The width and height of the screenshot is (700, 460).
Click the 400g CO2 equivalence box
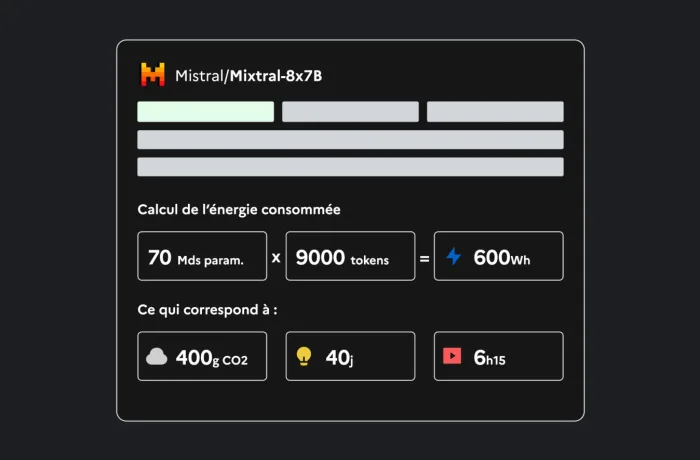pos(202,356)
